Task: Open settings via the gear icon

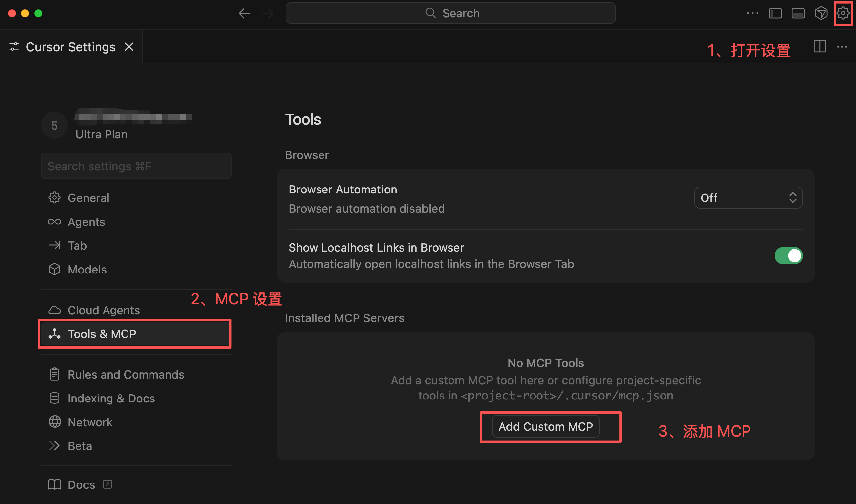Action: (x=843, y=13)
